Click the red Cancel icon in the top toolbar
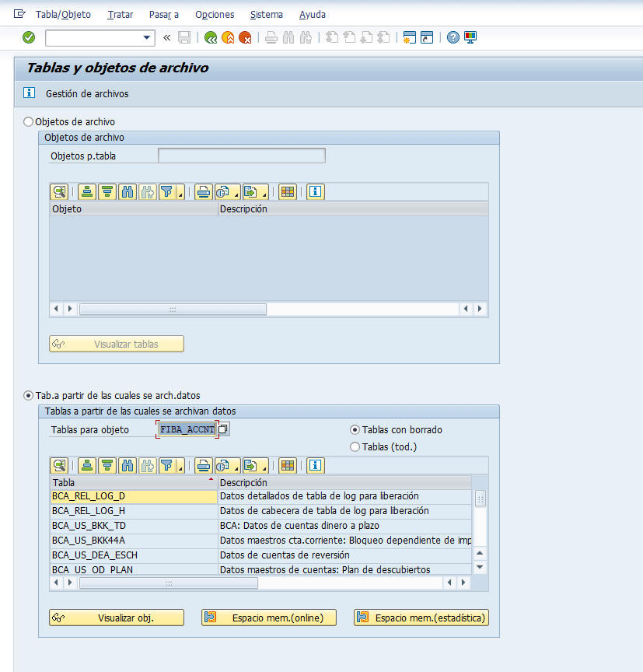The height and width of the screenshot is (672, 643). click(245, 37)
